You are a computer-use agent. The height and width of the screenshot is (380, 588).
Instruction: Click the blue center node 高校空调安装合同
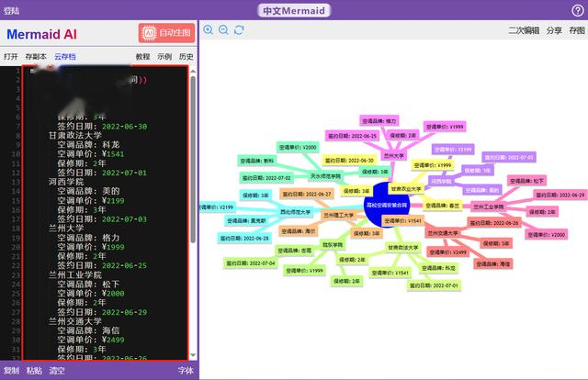[386, 205]
